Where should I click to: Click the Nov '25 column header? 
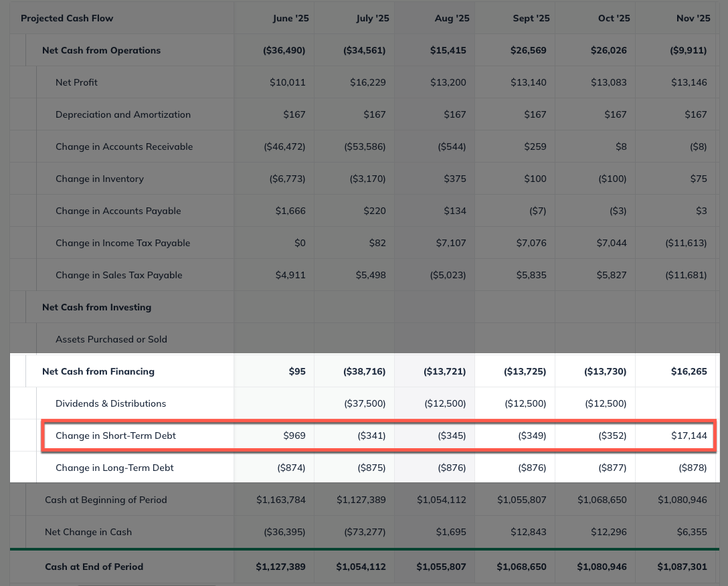[693, 18]
